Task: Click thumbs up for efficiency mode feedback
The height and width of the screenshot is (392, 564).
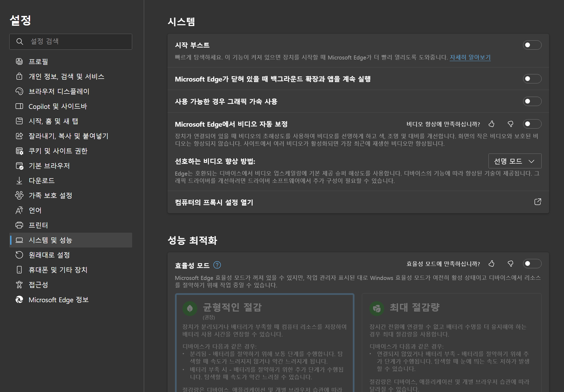Action: coord(491,263)
